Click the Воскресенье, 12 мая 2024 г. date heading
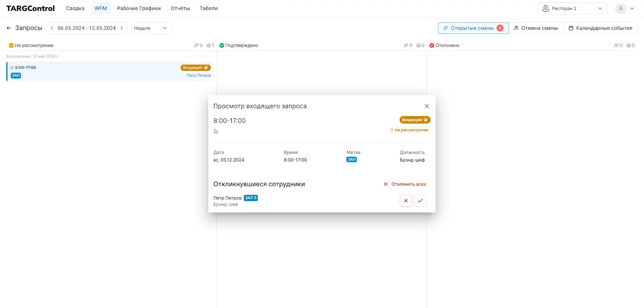The width and height of the screenshot is (644, 308). [x=33, y=56]
